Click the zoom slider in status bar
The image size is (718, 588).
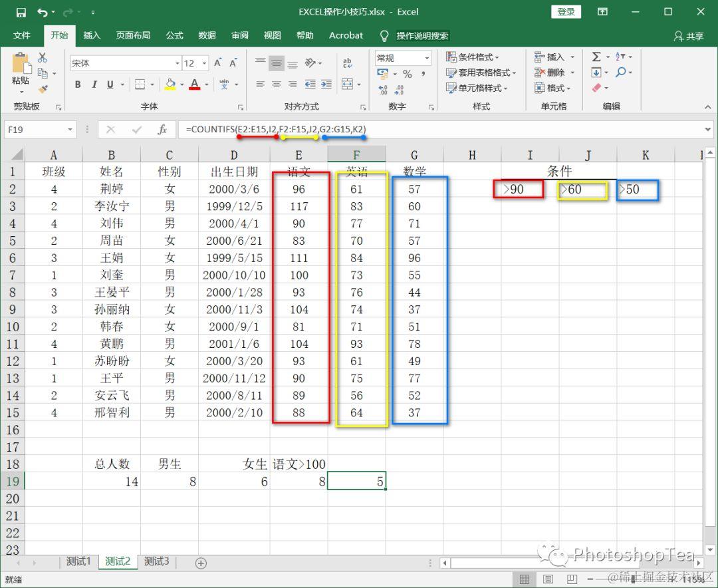pos(634,580)
